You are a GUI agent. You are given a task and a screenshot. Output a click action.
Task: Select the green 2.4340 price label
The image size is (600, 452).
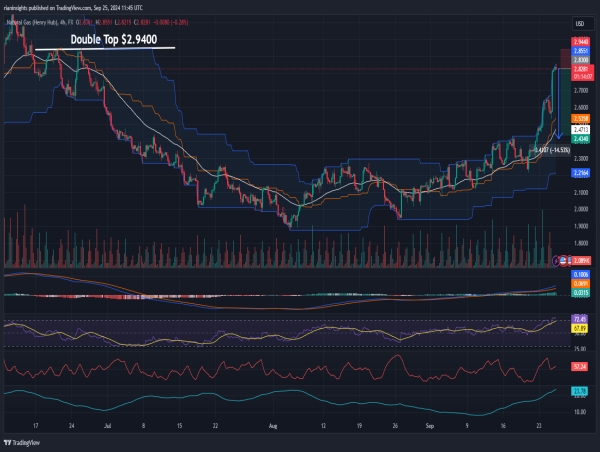click(580, 139)
